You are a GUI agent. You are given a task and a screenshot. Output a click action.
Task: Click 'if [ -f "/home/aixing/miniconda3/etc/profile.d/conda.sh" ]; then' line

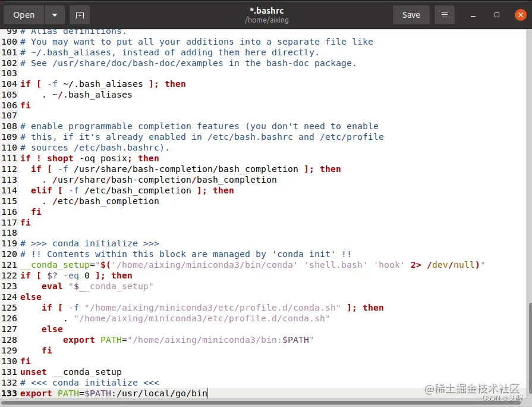coord(212,308)
